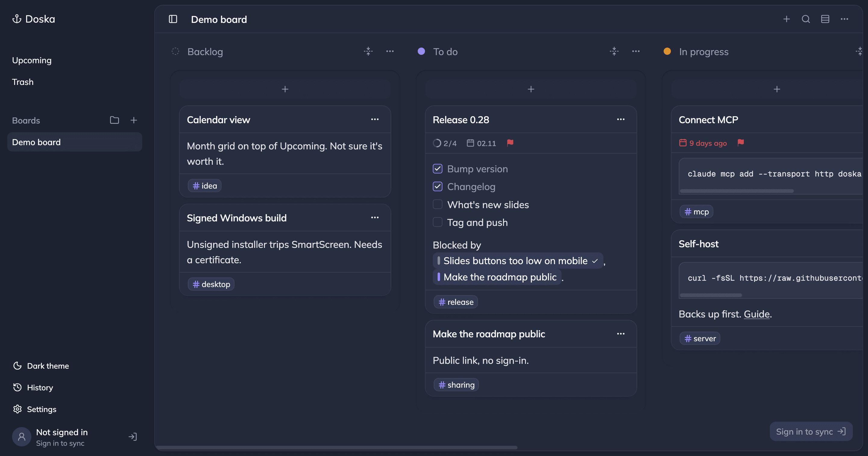Check the Tag and push checkbox
The height and width of the screenshot is (456, 868).
click(x=437, y=222)
